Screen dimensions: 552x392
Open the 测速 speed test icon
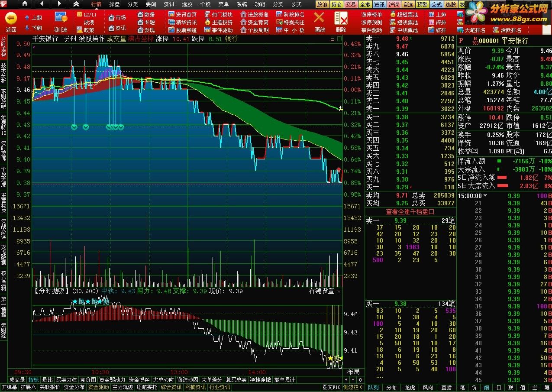[61, 17]
